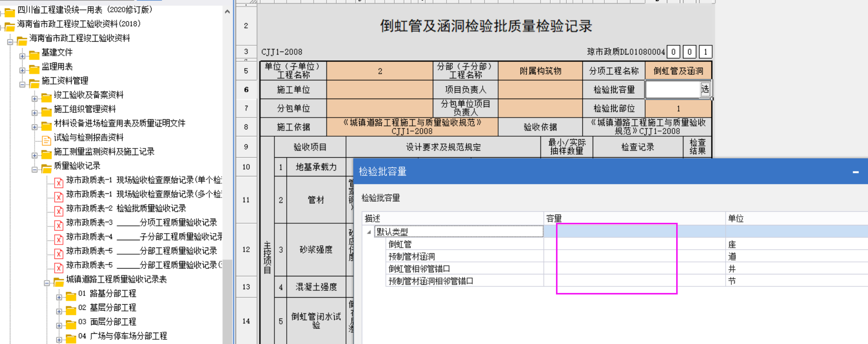The height and width of the screenshot is (344, 868).
Task: Collapse the 默认类型 group in dialog
Action: (369, 232)
